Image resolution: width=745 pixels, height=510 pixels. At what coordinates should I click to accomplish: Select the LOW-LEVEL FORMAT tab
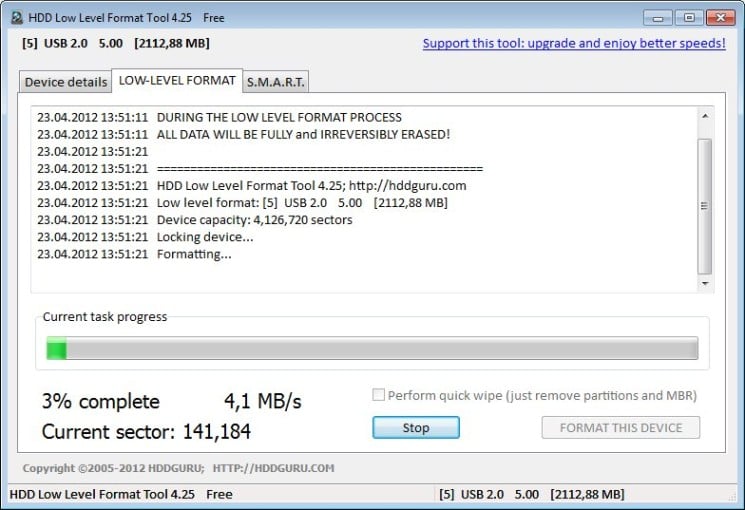click(177, 80)
